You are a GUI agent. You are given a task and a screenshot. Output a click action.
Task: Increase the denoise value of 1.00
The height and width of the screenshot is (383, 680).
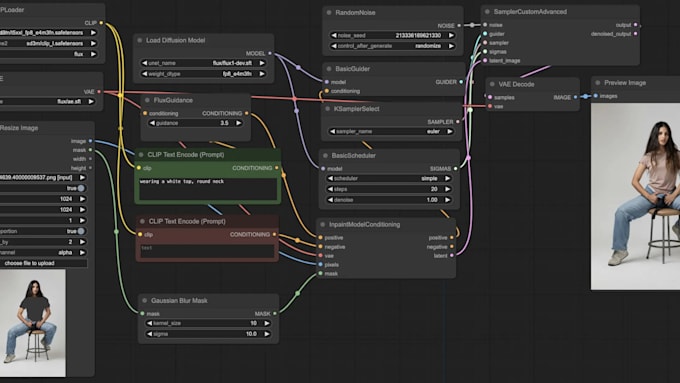448,200
